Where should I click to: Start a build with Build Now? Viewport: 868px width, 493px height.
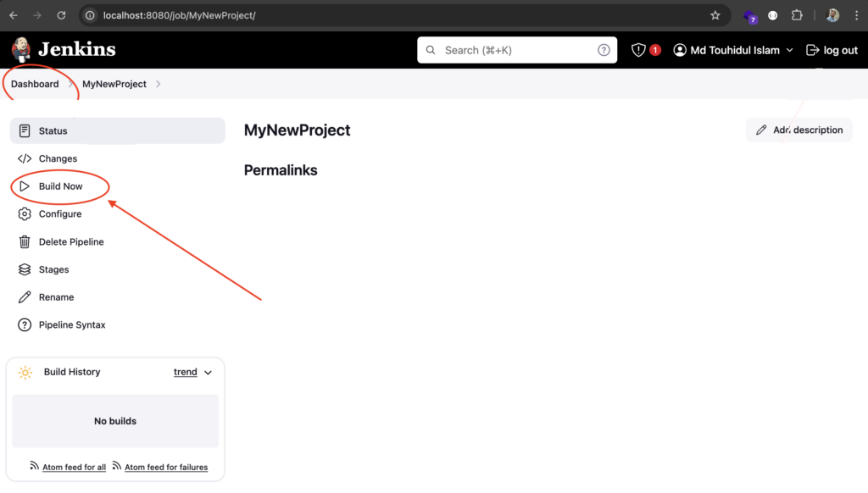point(60,186)
